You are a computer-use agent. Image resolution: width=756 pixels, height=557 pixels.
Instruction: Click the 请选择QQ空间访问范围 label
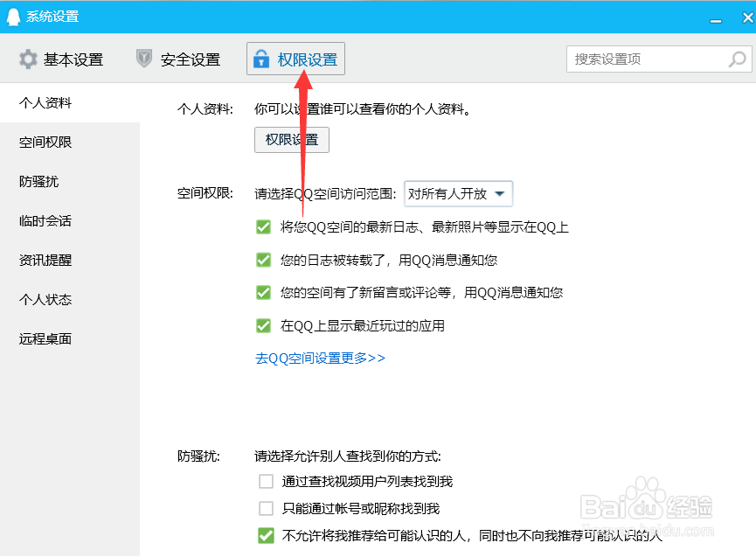tap(325, 194)
